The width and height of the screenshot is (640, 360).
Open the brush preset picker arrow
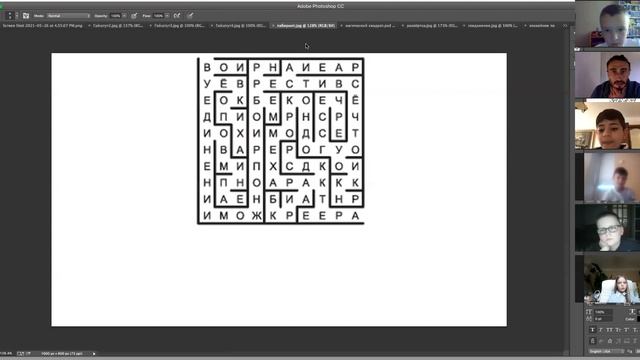click(17, 16)
